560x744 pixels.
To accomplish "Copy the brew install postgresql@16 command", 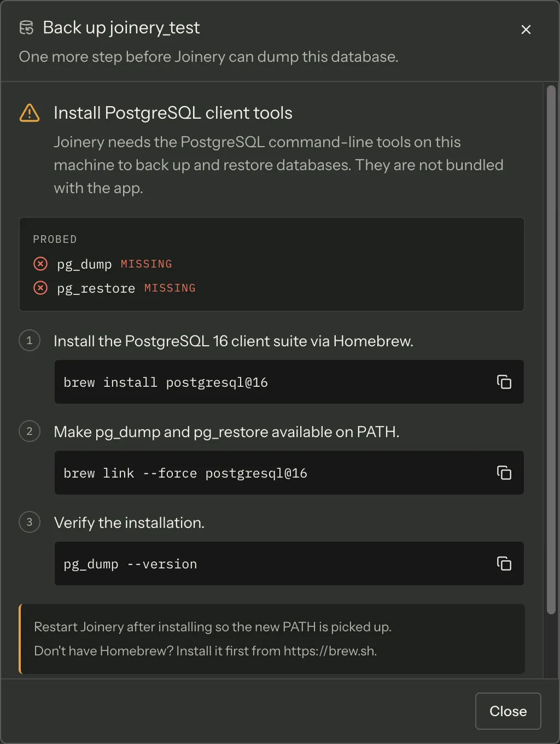I will pos(504,382).
